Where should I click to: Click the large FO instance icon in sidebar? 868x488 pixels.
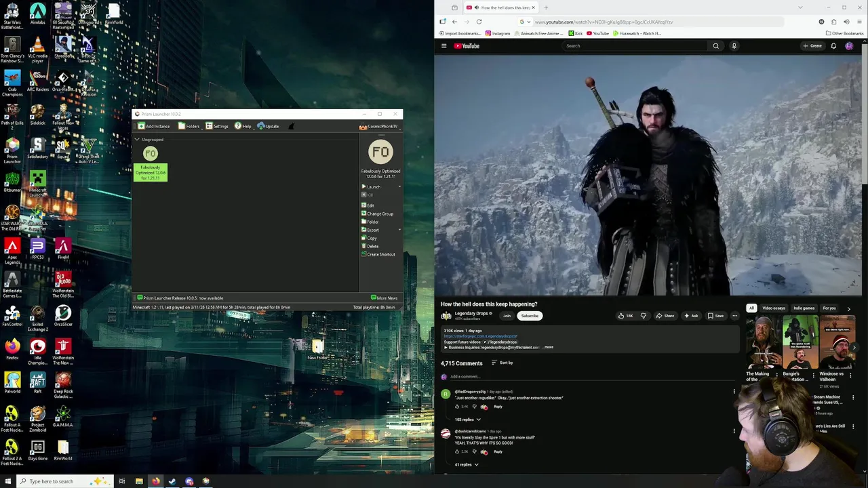[x=380, y=152]
